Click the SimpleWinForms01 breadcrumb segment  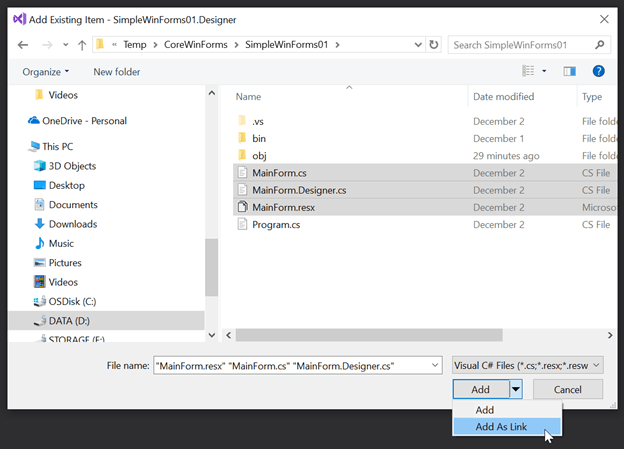coord(287,45)
